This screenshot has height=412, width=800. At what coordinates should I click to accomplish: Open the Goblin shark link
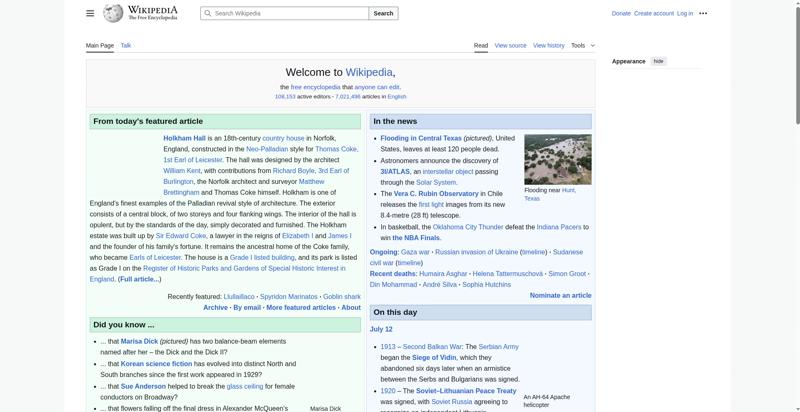(342, 297)
